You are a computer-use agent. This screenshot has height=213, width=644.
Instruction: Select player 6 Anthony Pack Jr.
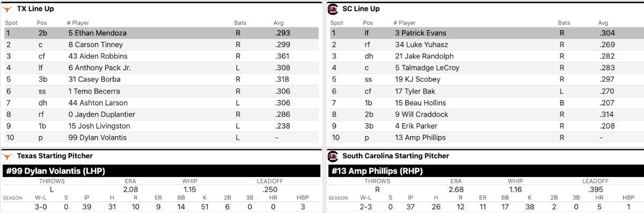(x=99, y=68)
